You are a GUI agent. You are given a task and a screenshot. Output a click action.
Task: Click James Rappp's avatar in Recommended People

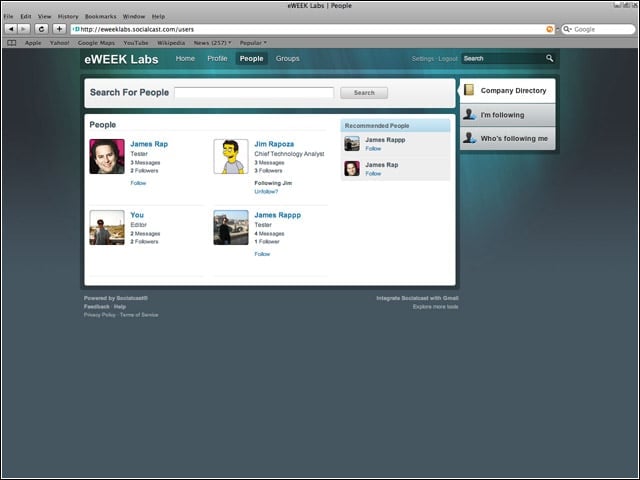[352, 144]
